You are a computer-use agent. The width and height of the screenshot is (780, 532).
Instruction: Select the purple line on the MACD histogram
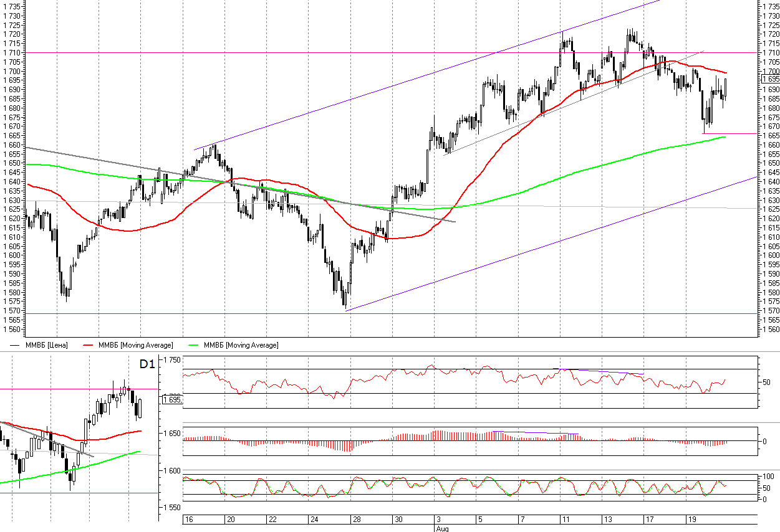[536, 432]
